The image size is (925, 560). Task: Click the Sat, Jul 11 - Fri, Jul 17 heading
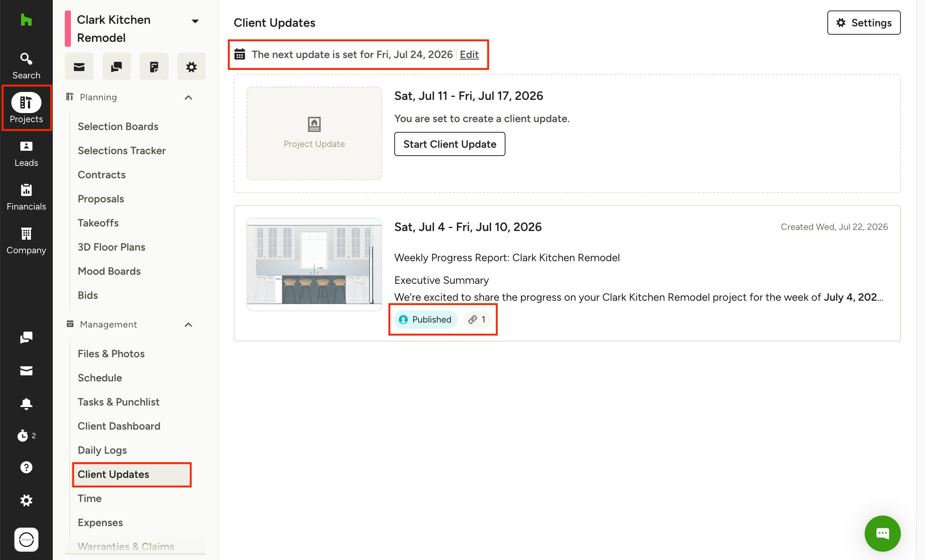coord(469,96)
